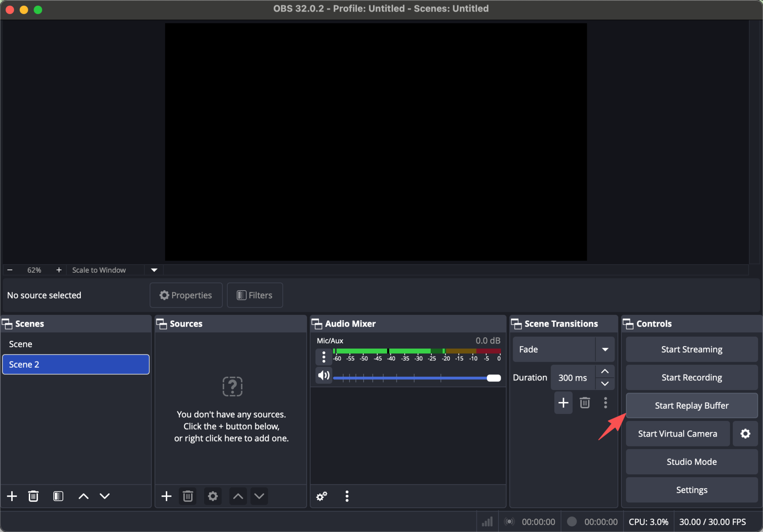The height and width of the screenshot is (532, 763).
Task: Increase transition duration with the up stepper
Action: click(604, 371)
